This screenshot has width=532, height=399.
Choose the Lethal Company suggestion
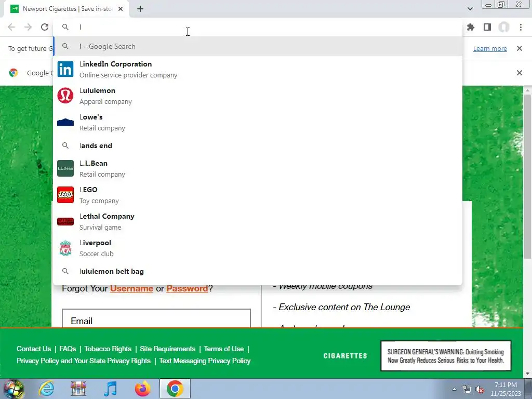pos(258,221)
